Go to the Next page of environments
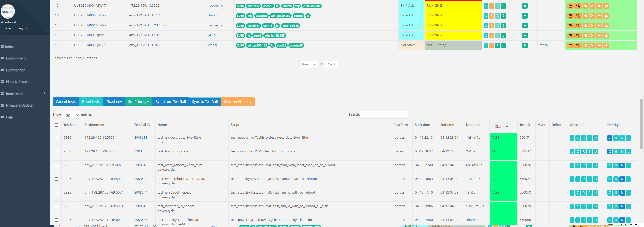 tap(331, 64)
